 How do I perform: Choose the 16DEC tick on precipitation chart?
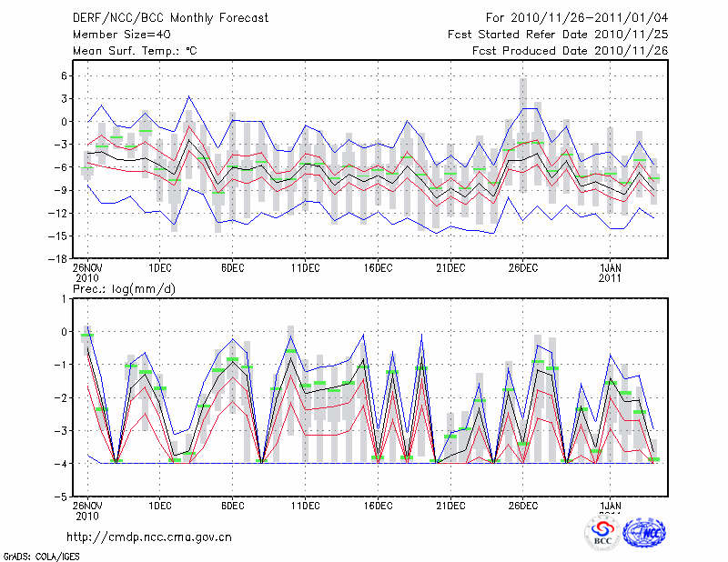tap(378, 505)
